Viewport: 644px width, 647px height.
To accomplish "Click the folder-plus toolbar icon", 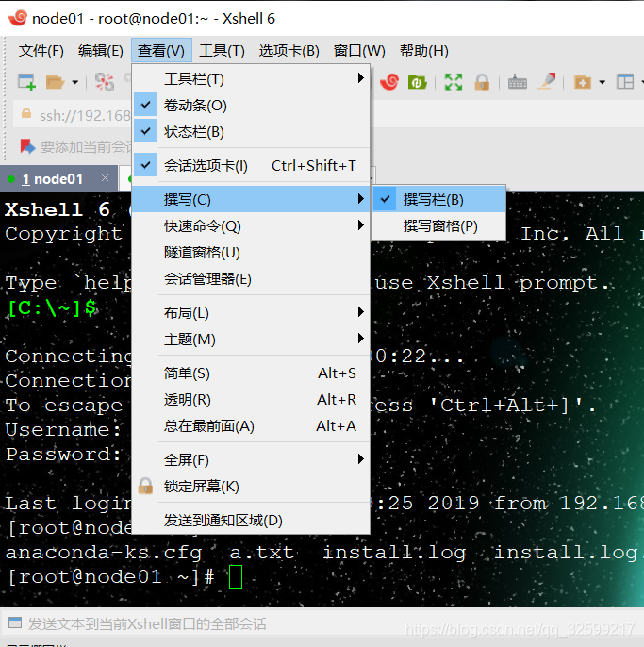I will pyautogui.click(x=583, y=82).
